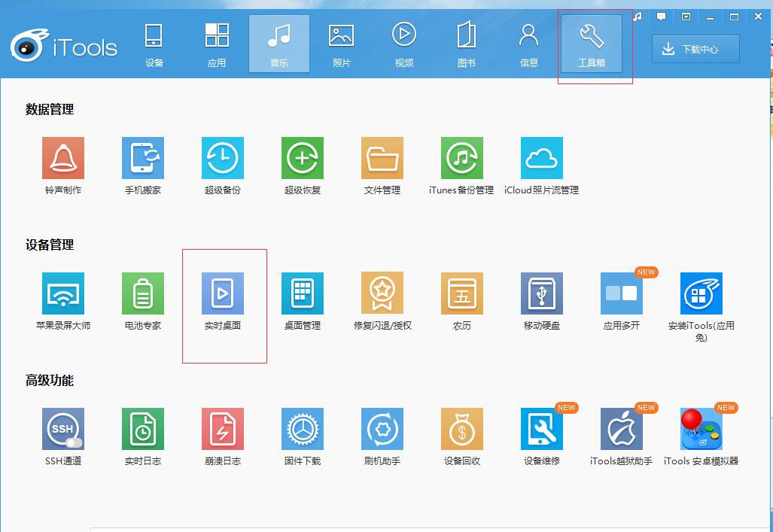Switch to the 图书 books tab
This screenshot has width=773, height=532.
click(x=467, y=44)
